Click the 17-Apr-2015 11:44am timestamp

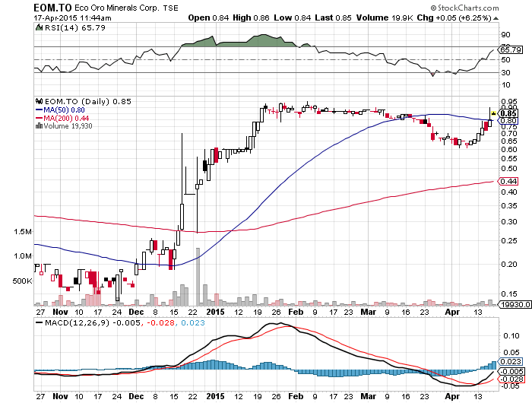pos(72,18)
